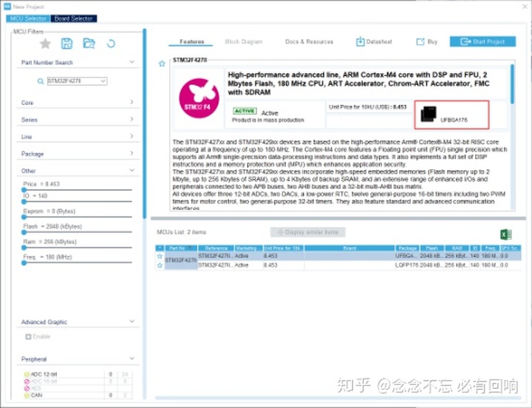532x408 pixels.
Task: Click the UFBGA176 package chip image
Action: click(x=428, y=114)
